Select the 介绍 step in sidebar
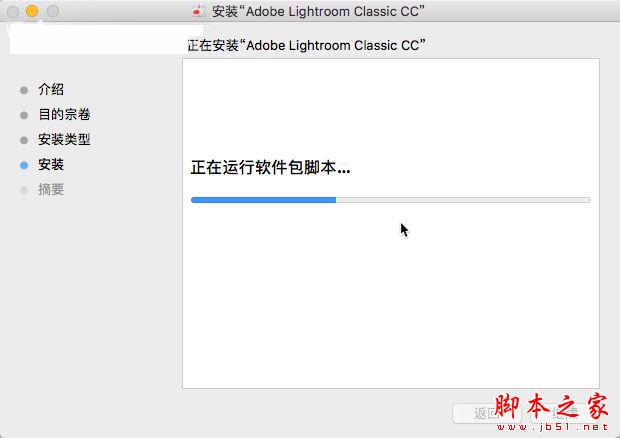 click(x=51, y=89)
